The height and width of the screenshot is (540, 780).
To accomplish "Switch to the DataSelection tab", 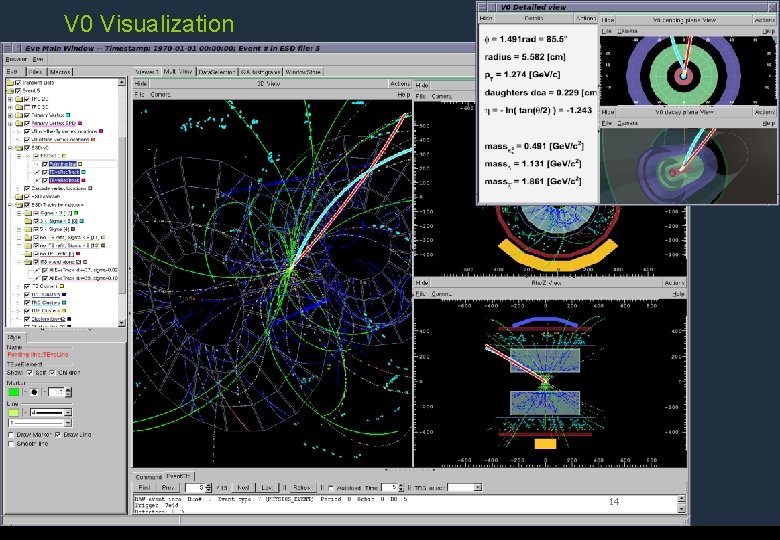I will 216,72.
